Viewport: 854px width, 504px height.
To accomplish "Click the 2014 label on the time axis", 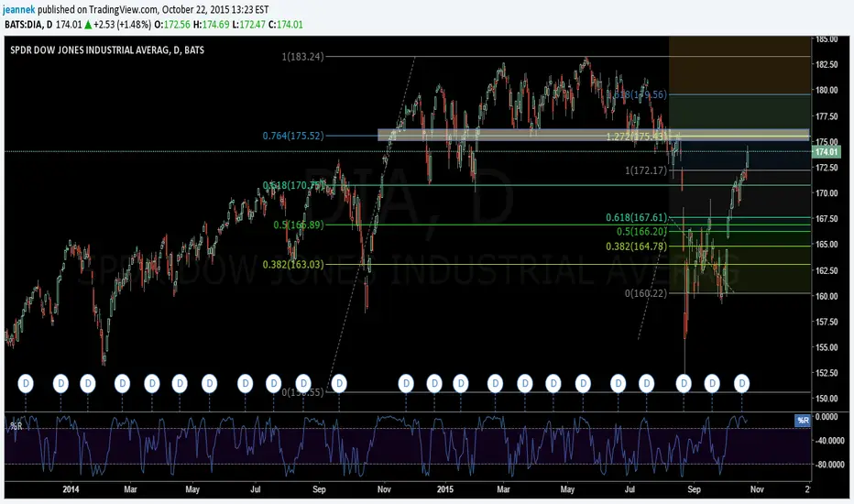I will (71, 489).
